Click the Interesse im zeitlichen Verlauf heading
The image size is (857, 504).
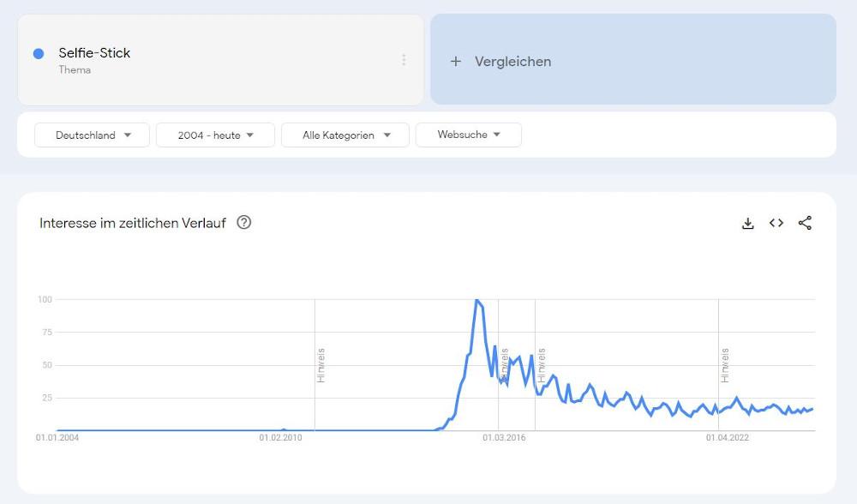tap(133, 223)
